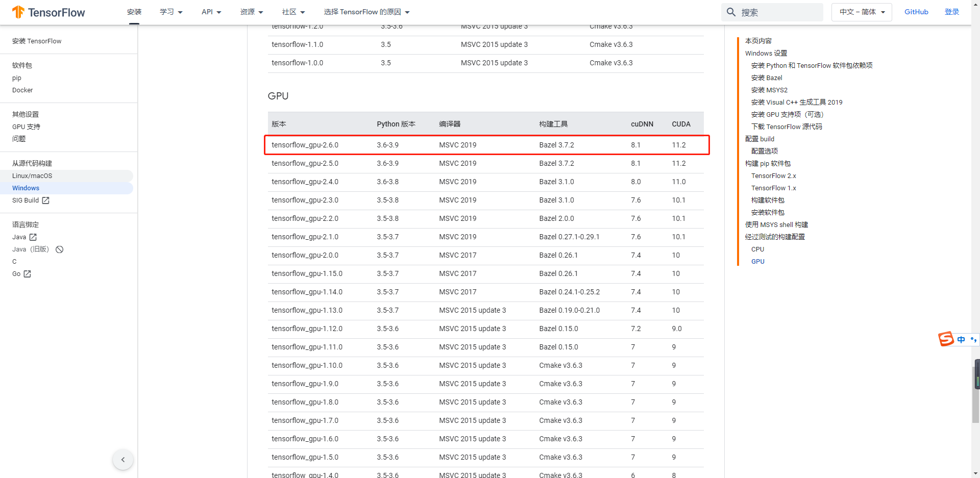Jump to Windows 设置 in page contents
980x478 pixels.
(766, 54)
